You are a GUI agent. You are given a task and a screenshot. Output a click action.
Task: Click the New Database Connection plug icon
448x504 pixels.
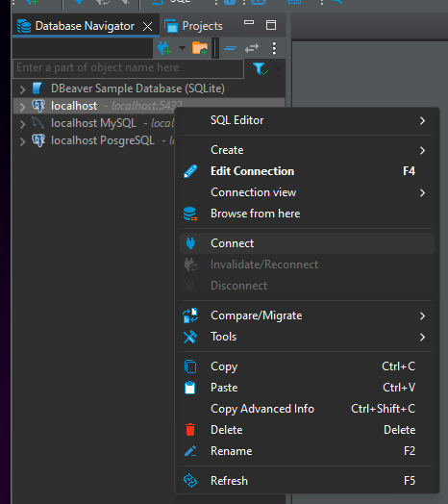164,48
